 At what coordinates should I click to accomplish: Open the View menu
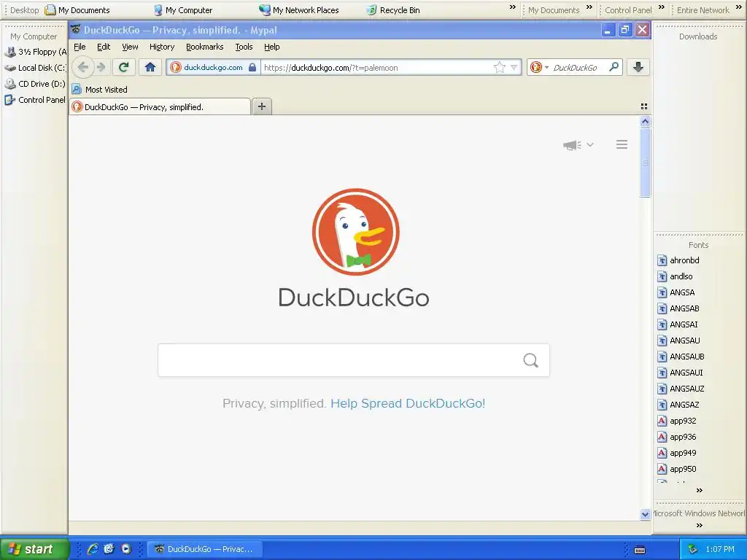[x=130, y=47]
